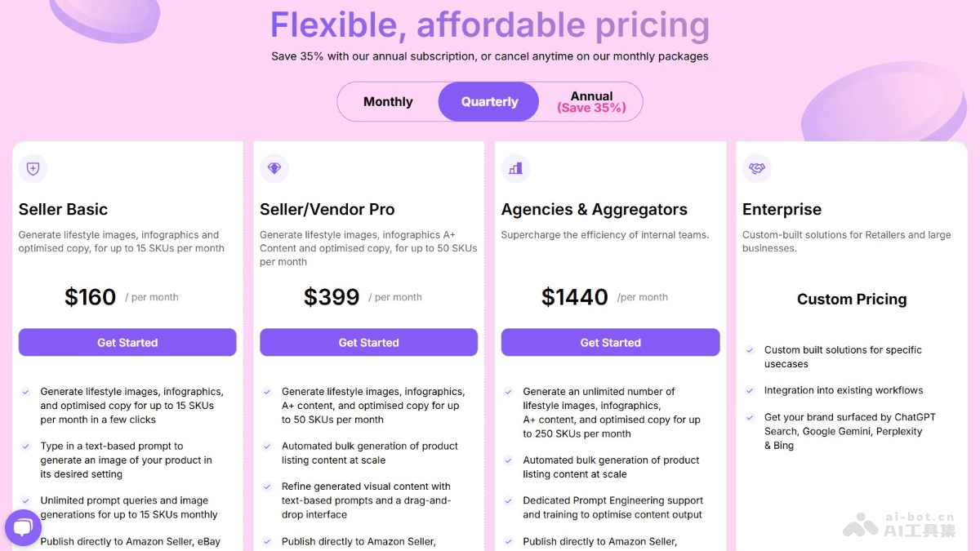Choose Annual billing to save 35%
This screenshot has height=551, width=980.
(591, 102)
